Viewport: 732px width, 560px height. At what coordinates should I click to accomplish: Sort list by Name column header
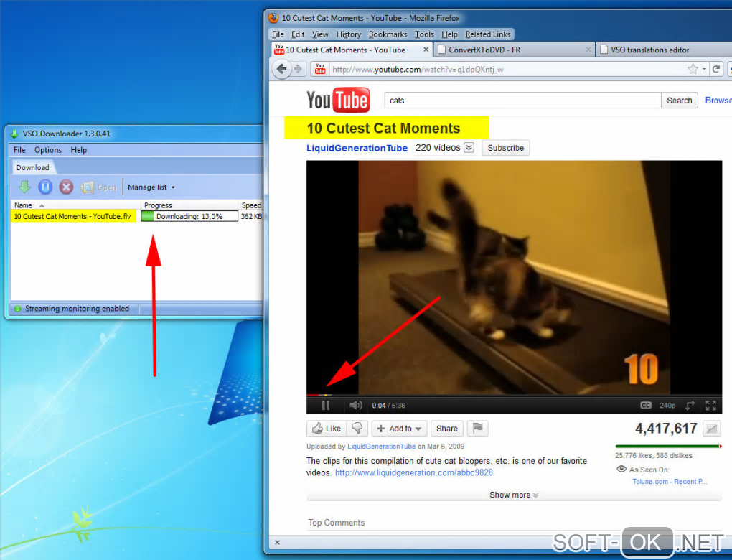tap(75, 205)
